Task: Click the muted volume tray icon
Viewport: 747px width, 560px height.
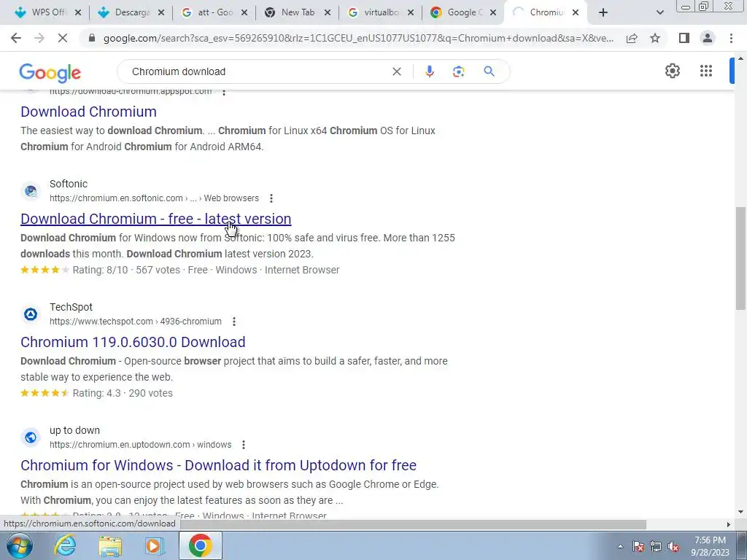Action: tap(673, 546)
